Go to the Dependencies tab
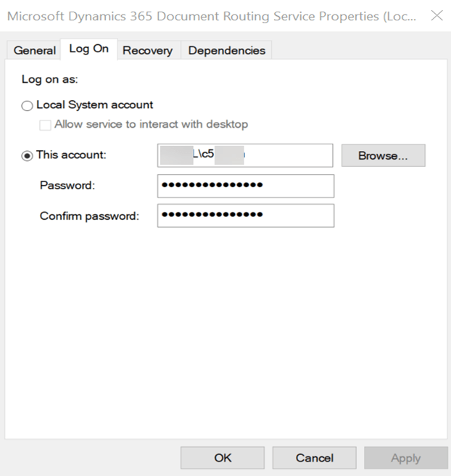Screen dimensions: 451x476 pyautogui.click(x=226, y=50)
